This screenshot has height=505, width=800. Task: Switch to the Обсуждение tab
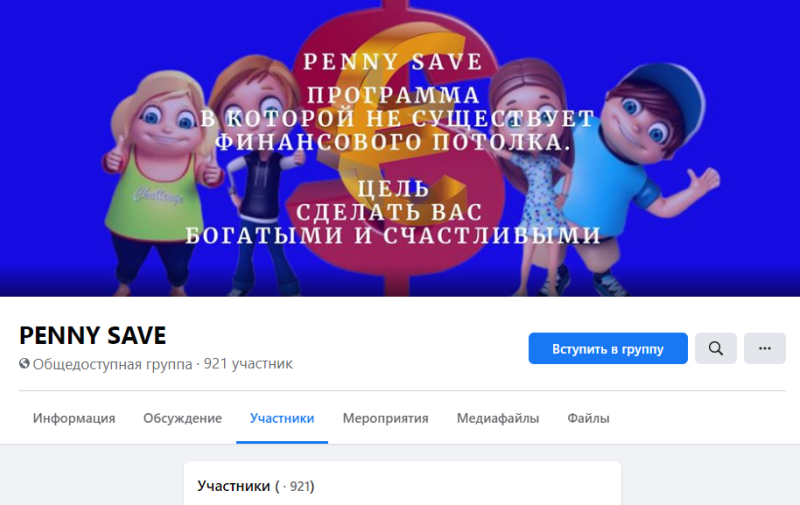(182, 418)
